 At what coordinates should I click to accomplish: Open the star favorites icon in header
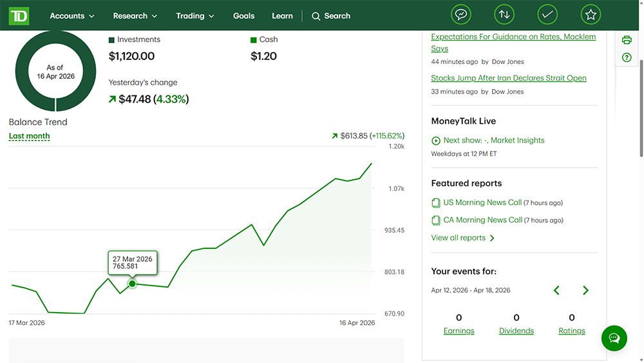(x=591, y=15)
